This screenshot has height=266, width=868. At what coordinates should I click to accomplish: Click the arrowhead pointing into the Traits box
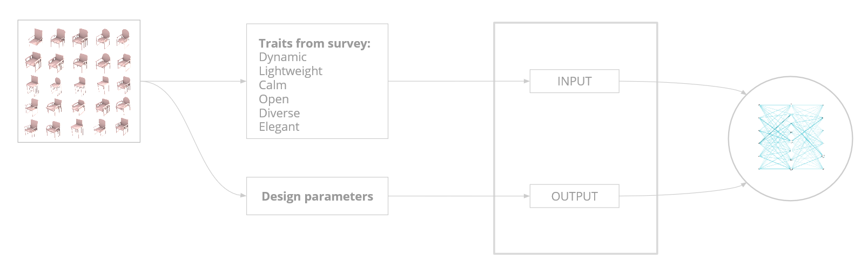coord(243,82)
